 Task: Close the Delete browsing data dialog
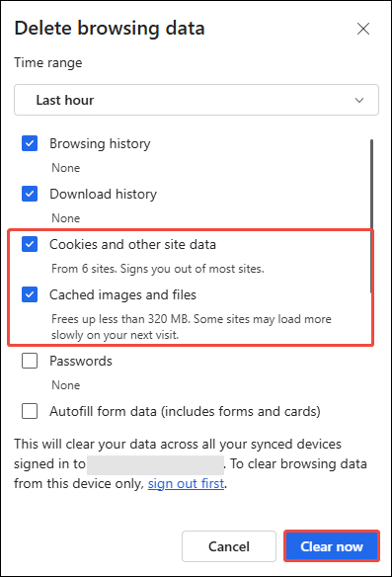tap(363, 29)
